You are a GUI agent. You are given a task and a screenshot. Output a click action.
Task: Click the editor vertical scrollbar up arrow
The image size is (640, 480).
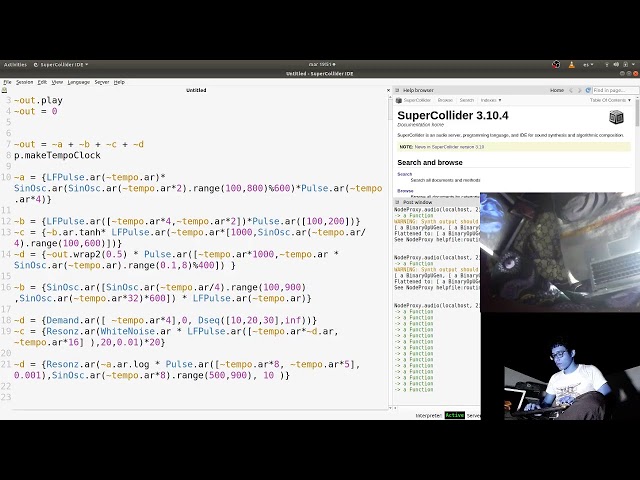coord(389,98)
